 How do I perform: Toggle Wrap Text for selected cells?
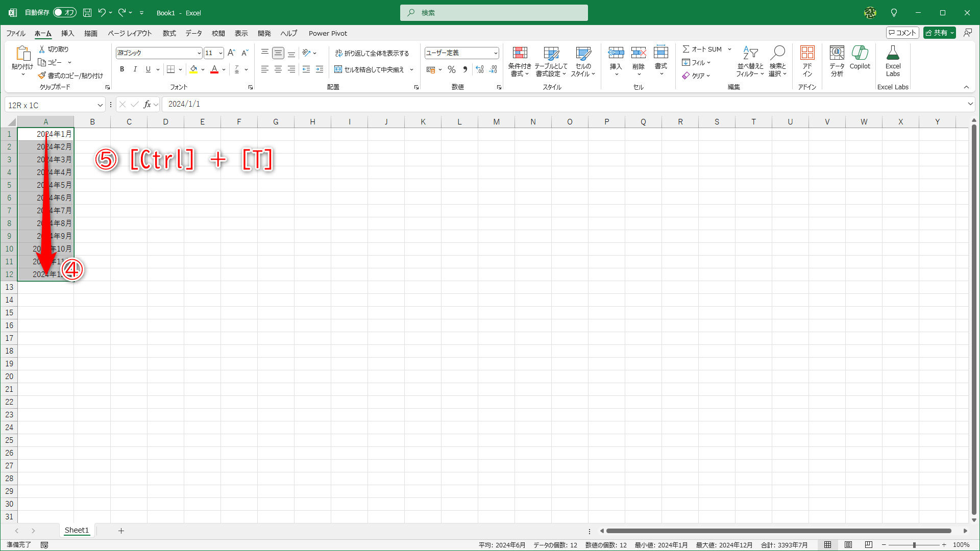click(x=372, y=53)
